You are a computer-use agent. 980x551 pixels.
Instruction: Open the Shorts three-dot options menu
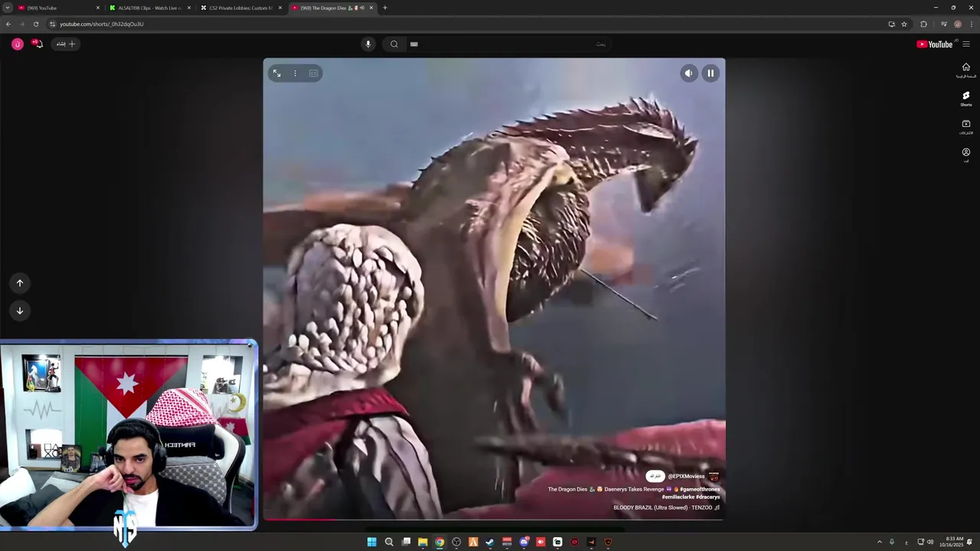[295, 73]
